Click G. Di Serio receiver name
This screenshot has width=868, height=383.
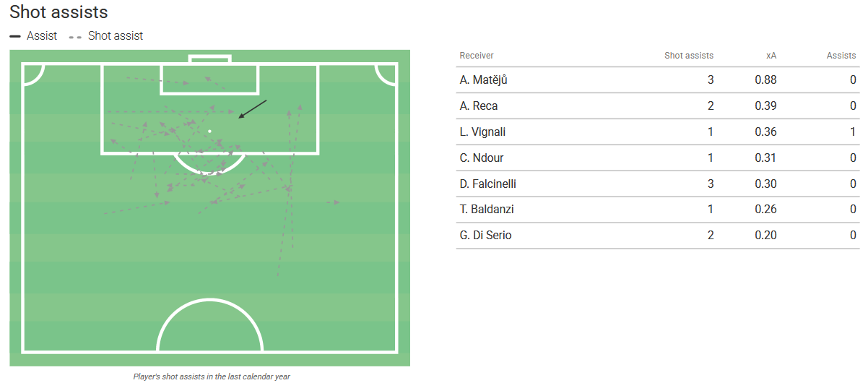(x=485, y=236)
